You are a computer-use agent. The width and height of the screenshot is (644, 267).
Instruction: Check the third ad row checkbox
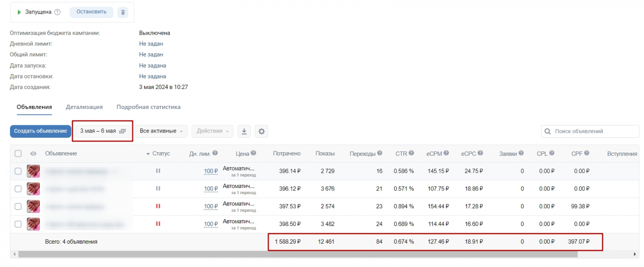pos(18,206)
